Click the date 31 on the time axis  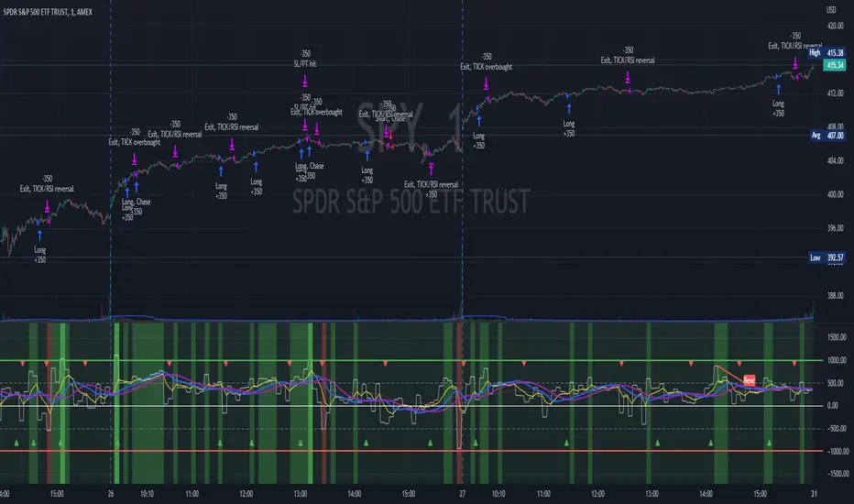coord(814,494)
